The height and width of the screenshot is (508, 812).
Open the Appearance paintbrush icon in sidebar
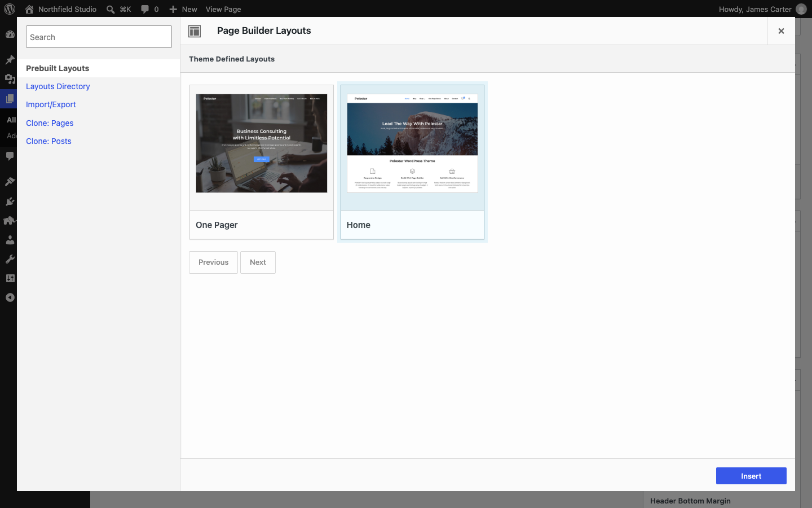coord(10,181)
